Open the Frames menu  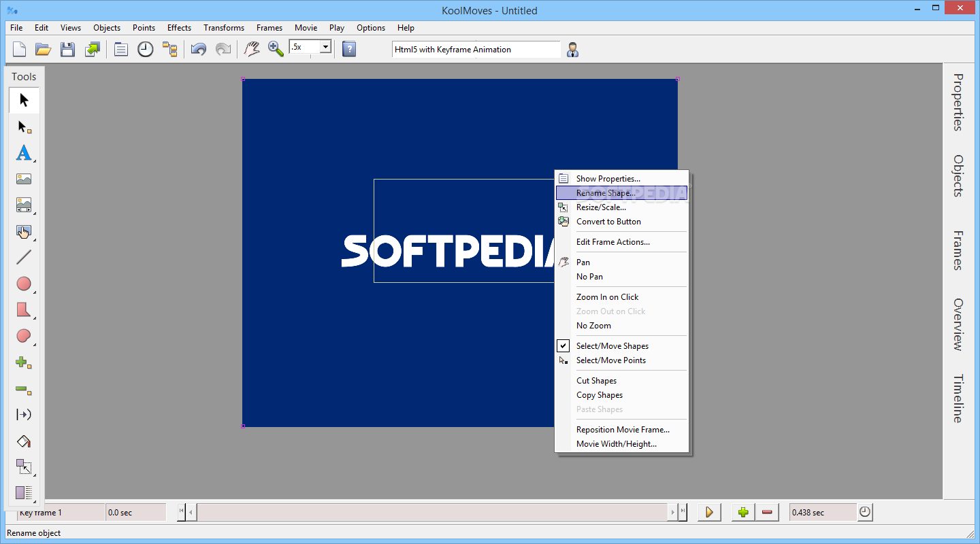pyautogui.click(x=269, y=28)
